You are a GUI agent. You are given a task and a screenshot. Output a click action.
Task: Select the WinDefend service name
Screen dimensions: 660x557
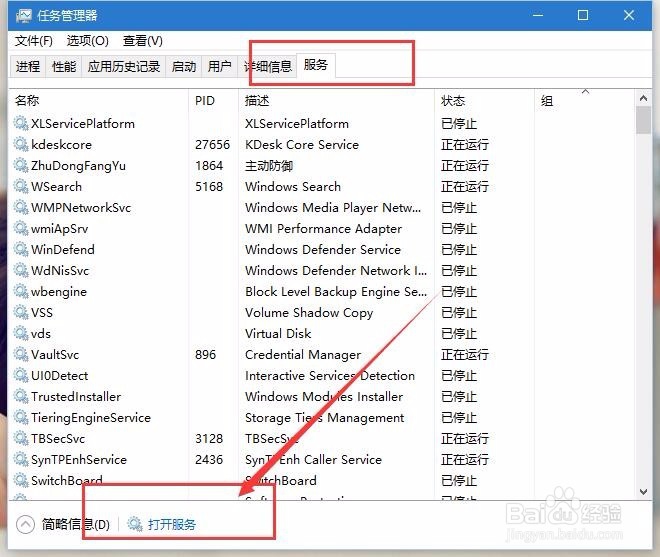63,250
